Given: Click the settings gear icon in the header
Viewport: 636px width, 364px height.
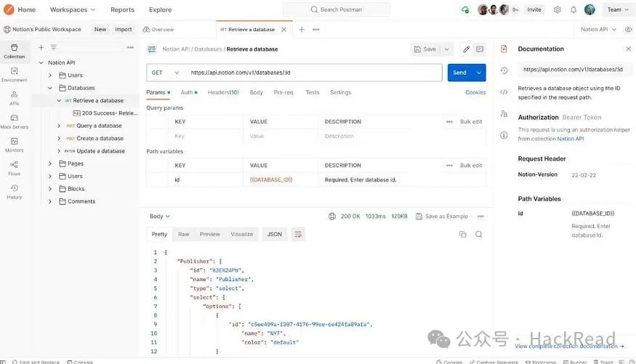Looking at the screenshot, I should tap(557, 9).
